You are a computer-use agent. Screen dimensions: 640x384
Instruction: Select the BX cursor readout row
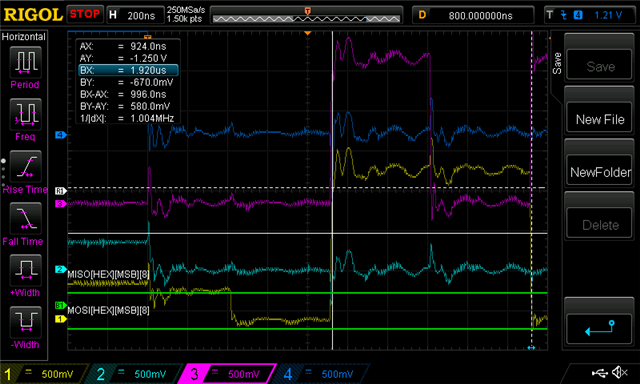[x=128, y=70]
